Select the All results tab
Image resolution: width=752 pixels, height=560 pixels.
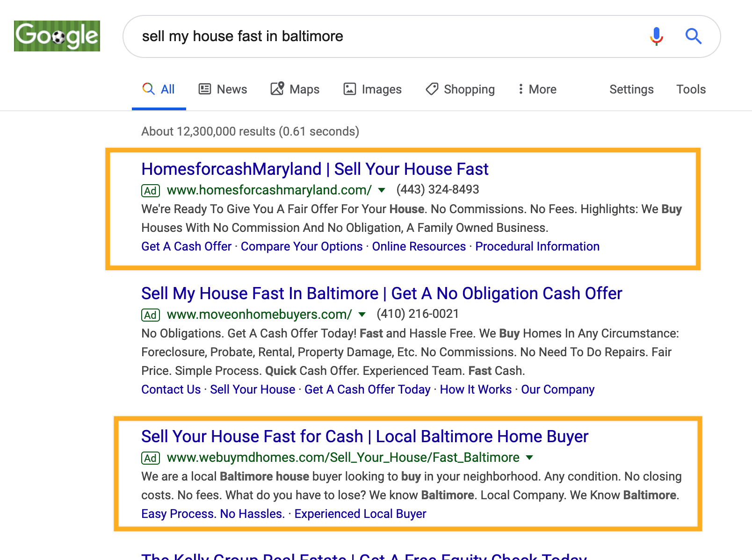[x=159, y=89]
